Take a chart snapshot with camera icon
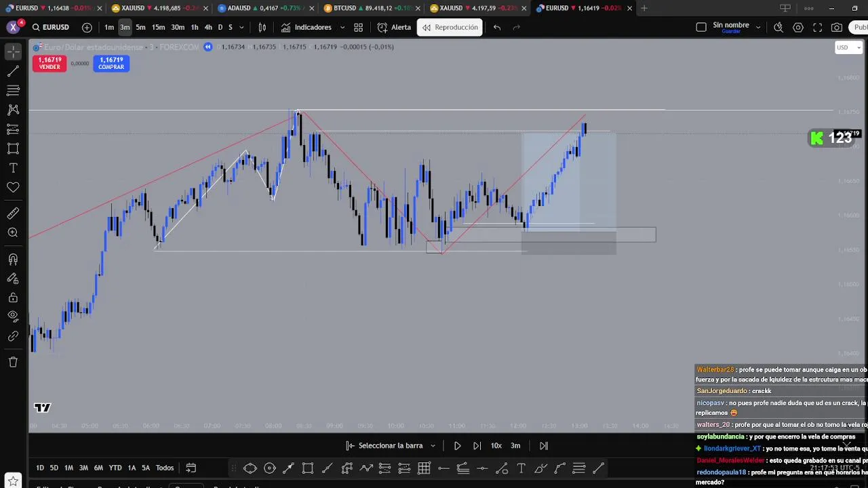The image size is (868, 488). coord(837,27)
